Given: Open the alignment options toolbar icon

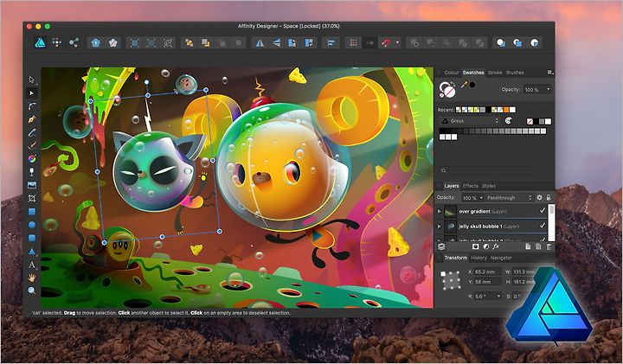Looking at the screenshot, I should [331, 43].
